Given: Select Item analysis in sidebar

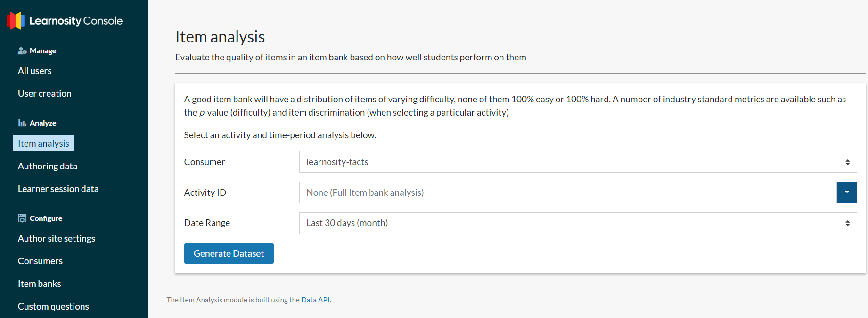Looking at the screenshot, I should (x=43, y=143).
